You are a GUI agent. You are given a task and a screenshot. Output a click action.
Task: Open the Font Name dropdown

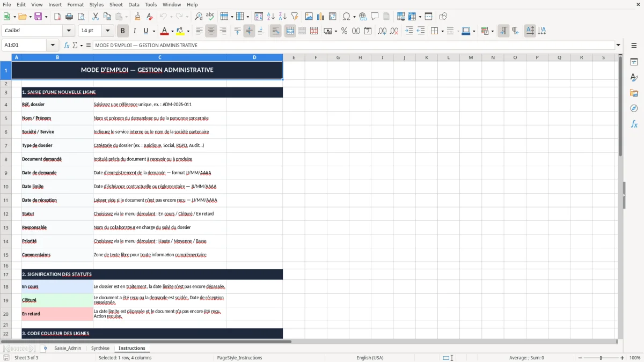69,31
